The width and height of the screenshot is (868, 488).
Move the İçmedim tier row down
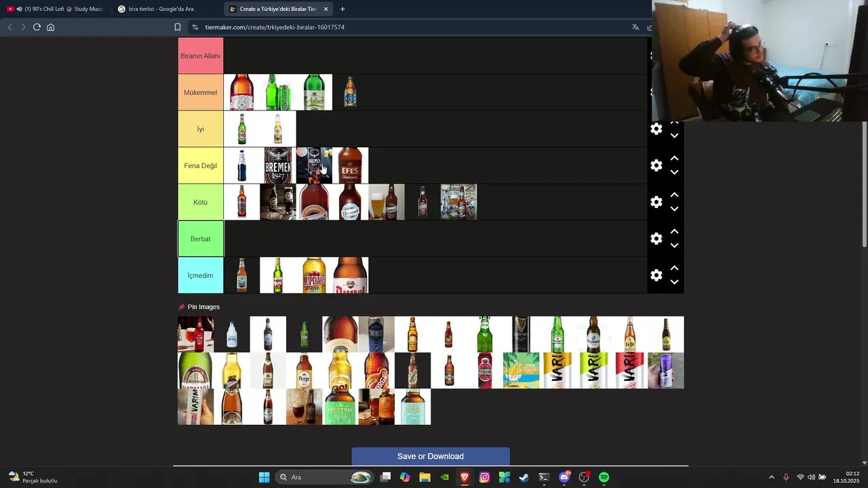tap(674, 282)
